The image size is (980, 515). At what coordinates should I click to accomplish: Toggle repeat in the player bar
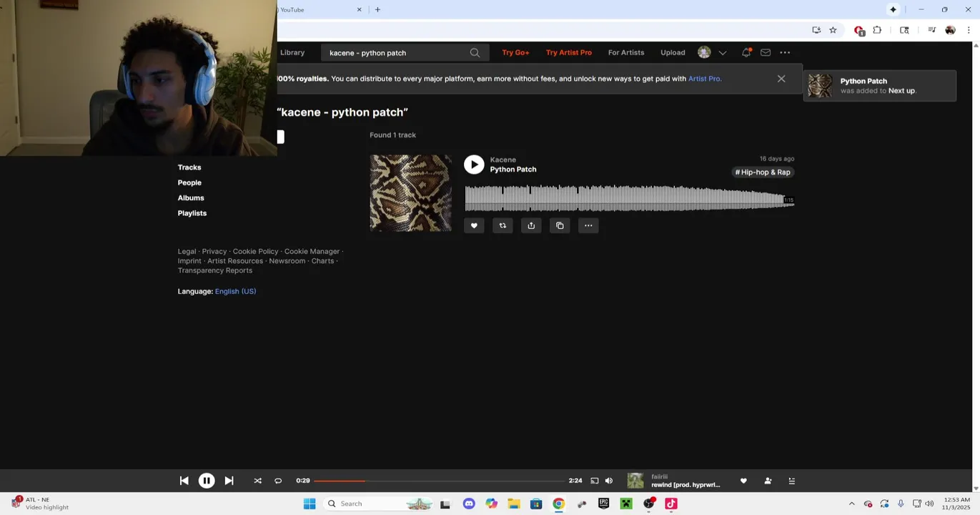tap(278, 481)
